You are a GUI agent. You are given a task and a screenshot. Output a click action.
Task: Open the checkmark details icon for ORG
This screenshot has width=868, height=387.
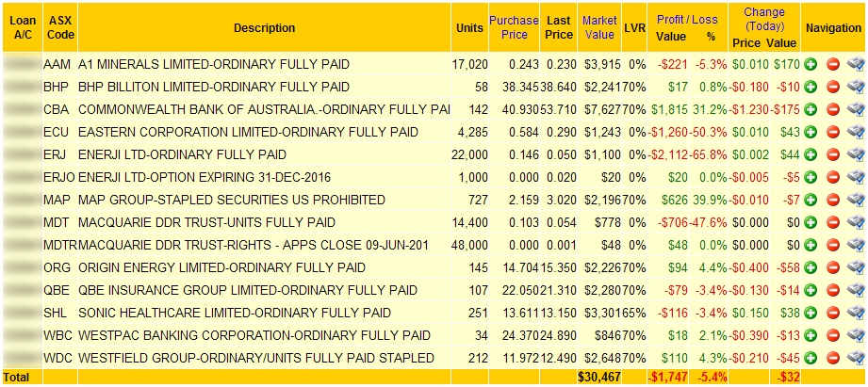point(855,267)
